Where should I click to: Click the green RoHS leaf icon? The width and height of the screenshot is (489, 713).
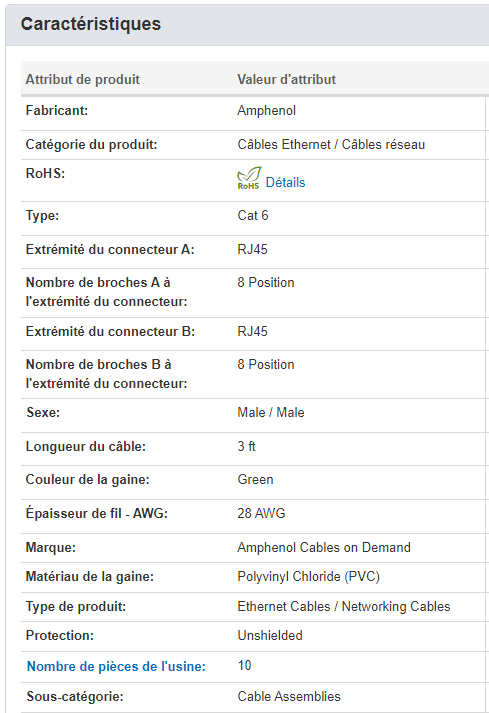click(x=248, y=178)
